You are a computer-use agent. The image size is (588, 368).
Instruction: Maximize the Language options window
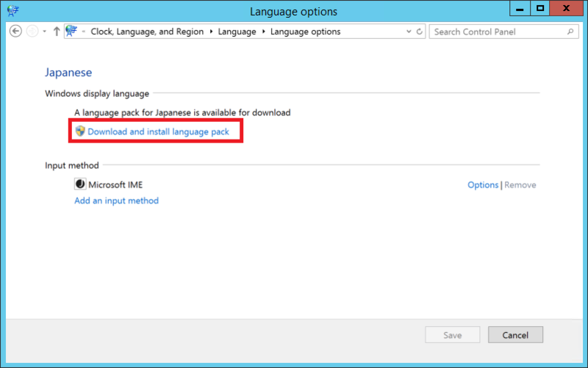(x=540, y=8)
